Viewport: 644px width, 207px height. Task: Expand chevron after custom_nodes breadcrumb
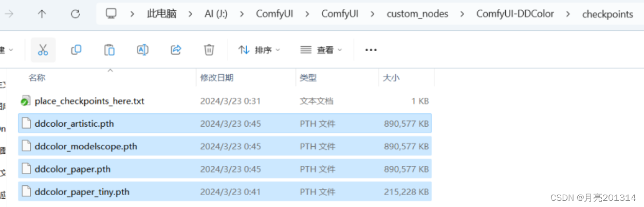pyautogui.click(x=462, y=14)
